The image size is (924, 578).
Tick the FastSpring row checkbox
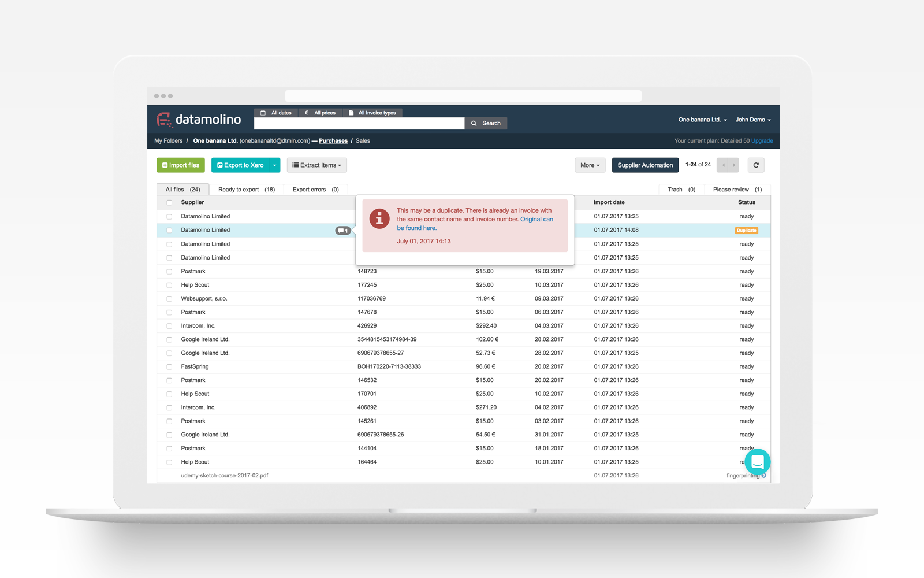click(x=169, y=367)
